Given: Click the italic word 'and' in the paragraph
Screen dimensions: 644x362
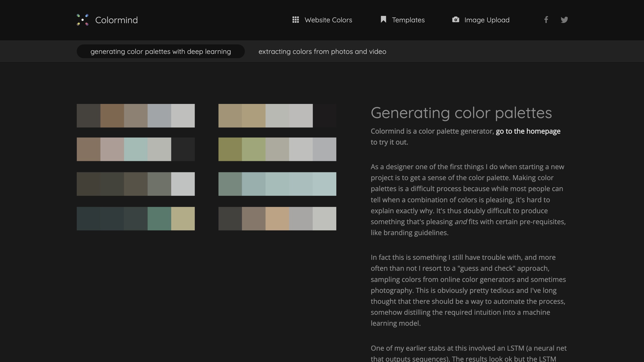Looking at the screenshot, I should click(x=460, y=222).
